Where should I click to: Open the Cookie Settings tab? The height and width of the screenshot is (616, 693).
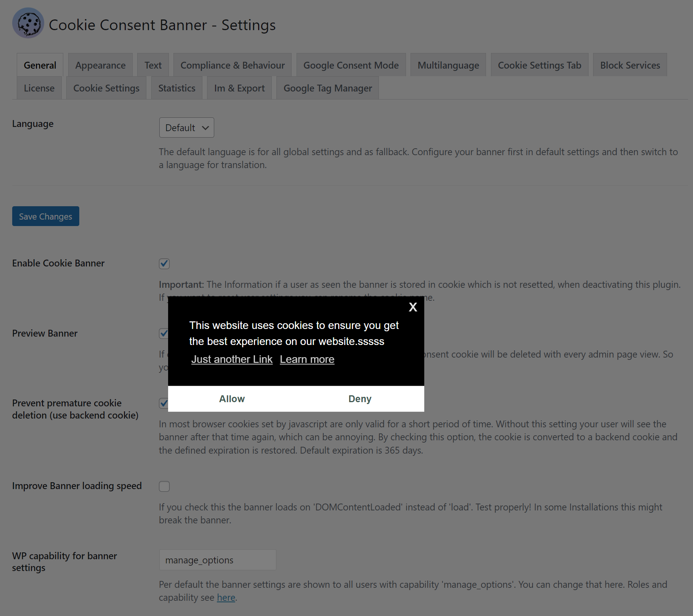click(x=106, y=88)
